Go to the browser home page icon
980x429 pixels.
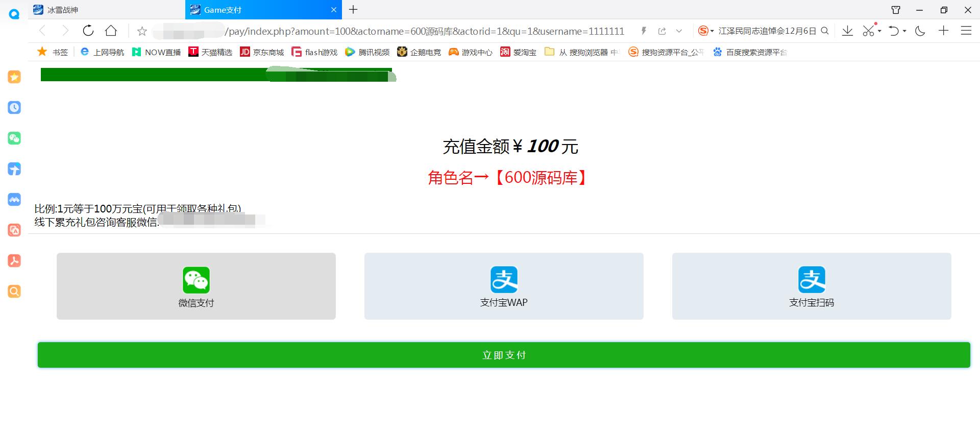coord(111,31)
